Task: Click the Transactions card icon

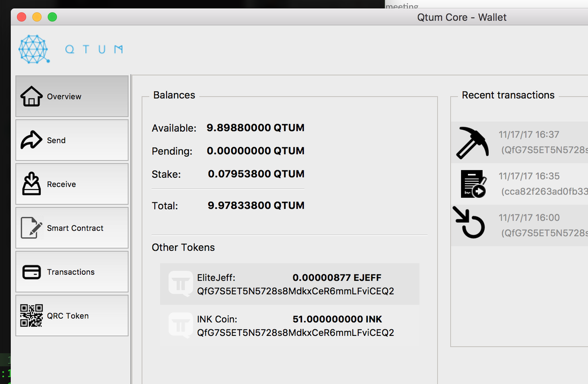Action: coord(32,272)
